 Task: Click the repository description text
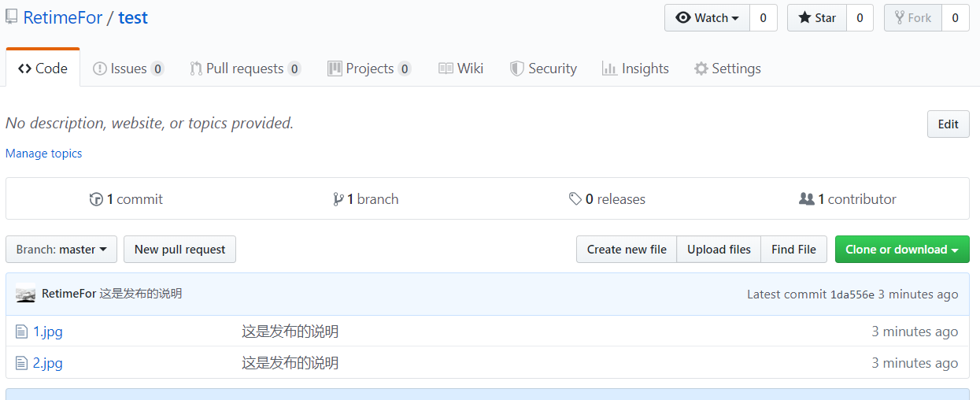150,123
